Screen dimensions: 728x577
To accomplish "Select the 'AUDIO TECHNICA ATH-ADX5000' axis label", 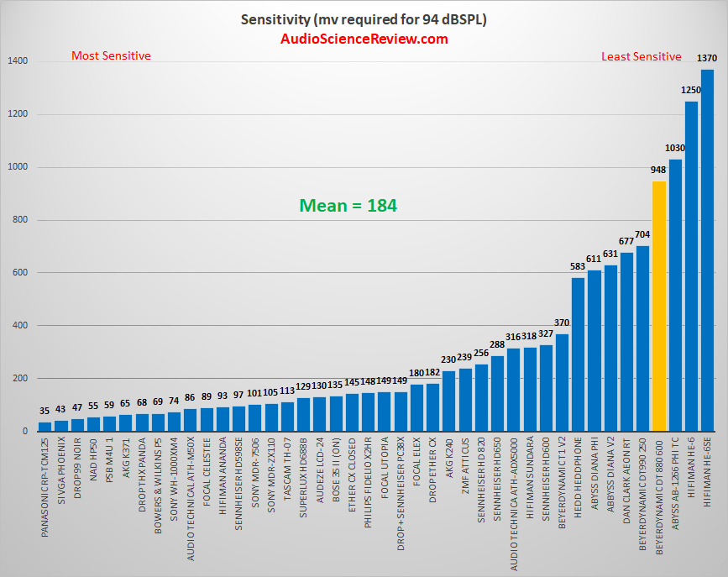I will click(514, 504).
